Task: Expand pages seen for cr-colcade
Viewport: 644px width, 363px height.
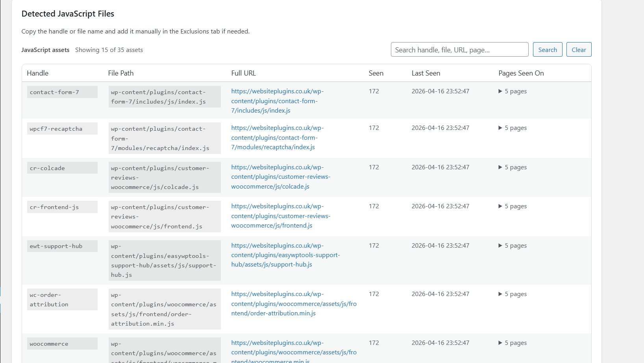Action: point(512,167)
